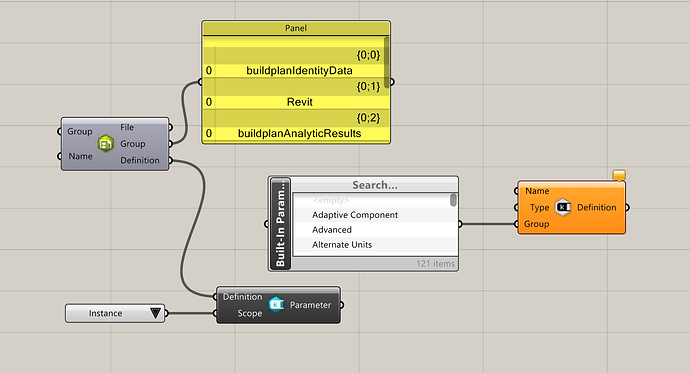Click the Group input on the orange component

tap(536, 224)
